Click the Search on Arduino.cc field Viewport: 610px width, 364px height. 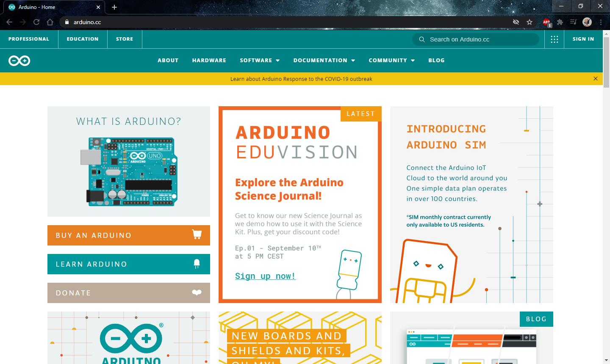tap(476, 39)
